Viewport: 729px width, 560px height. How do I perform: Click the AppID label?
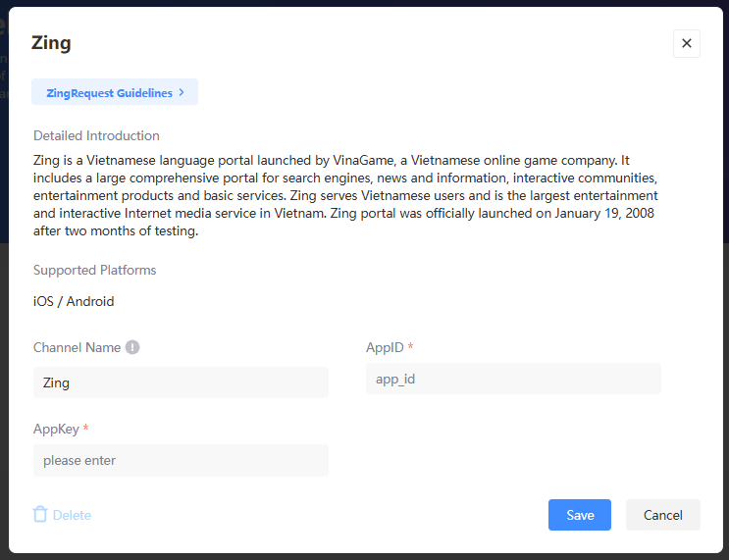[x=385, y=347]
